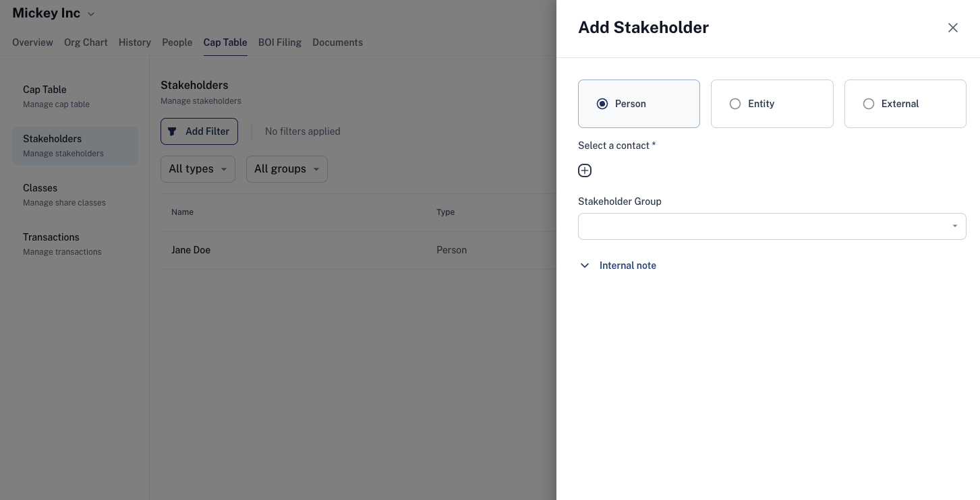Close the Add Stakeholder panel
This screenshot has width=980, height=500.
click(x=952, y=28)
